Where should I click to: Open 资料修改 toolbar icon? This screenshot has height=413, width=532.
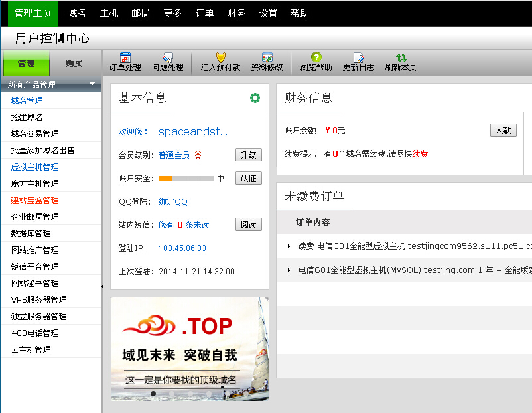(267, 58)
